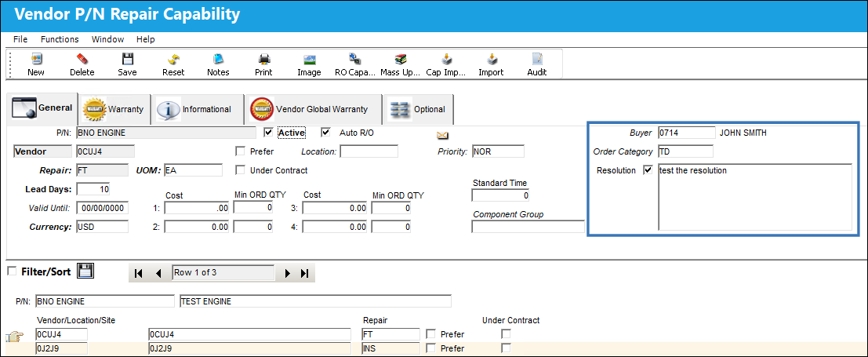The width and height of the screenshot is (868, 357).
Task: Click the Location input field
Action: tap(369, 151)
